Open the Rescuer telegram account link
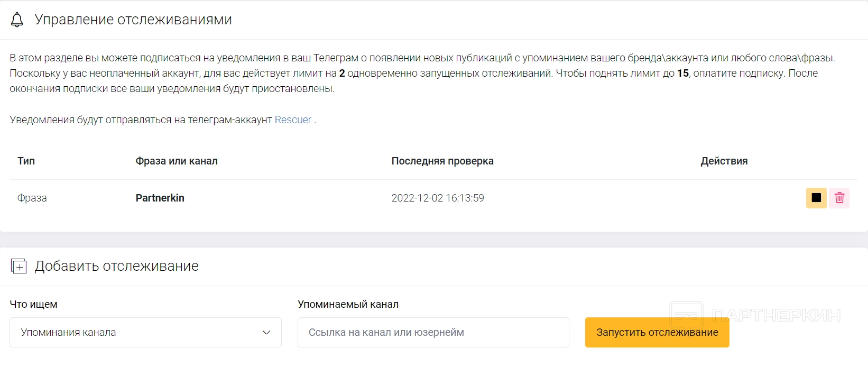 293,120
